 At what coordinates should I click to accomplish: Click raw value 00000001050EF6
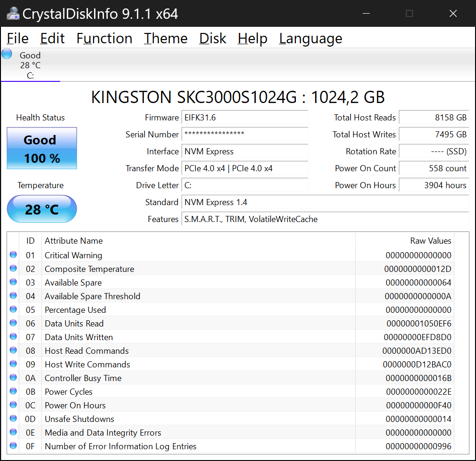[419, 324]
